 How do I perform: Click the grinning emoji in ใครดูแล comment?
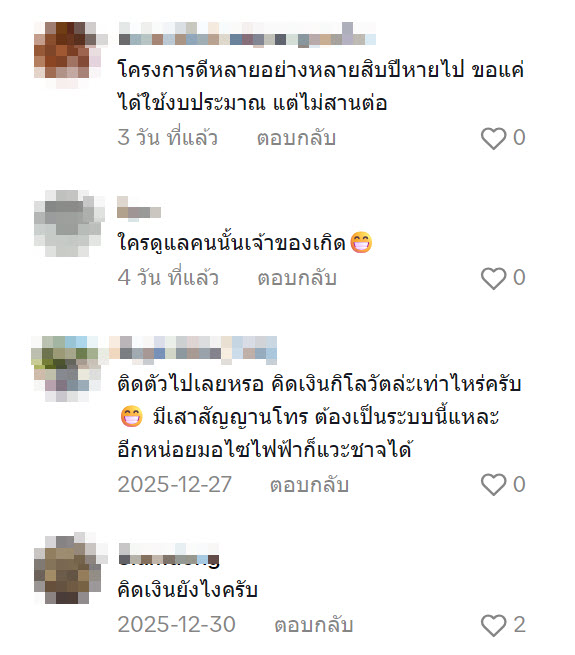click(361, 242)
